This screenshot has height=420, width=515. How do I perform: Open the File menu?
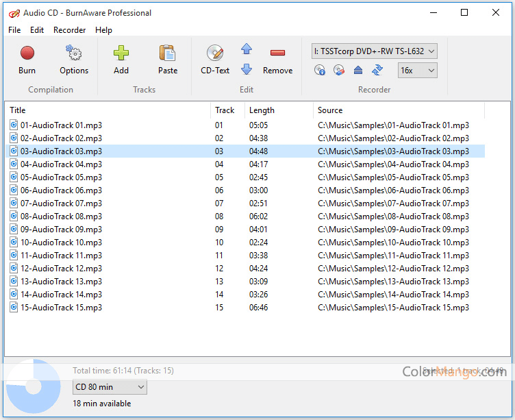tap(14, 30)
